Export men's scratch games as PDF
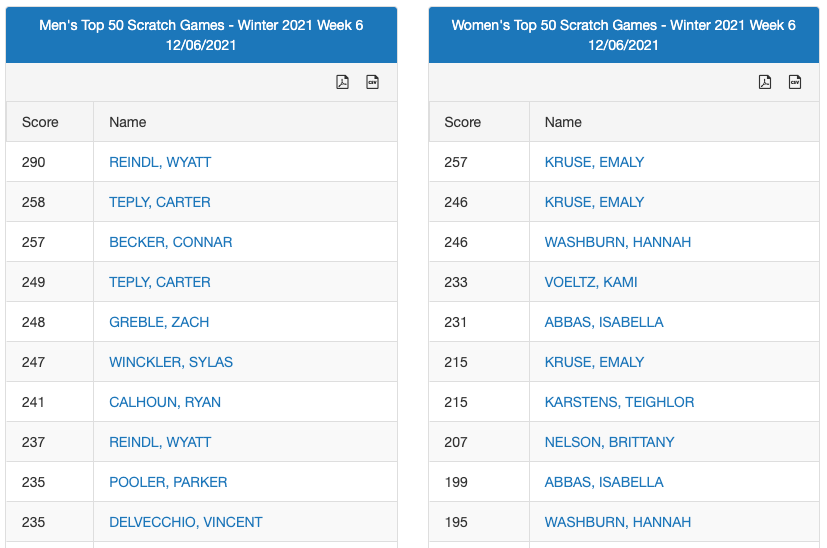This screenshot has width=827, height=548. coord(342,82)
